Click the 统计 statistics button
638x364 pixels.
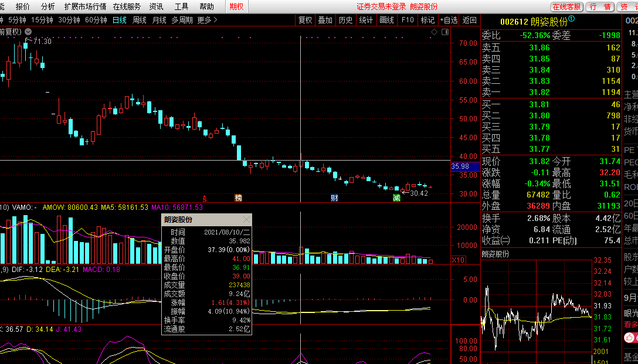pyautogui.click(x=366, y=20)
